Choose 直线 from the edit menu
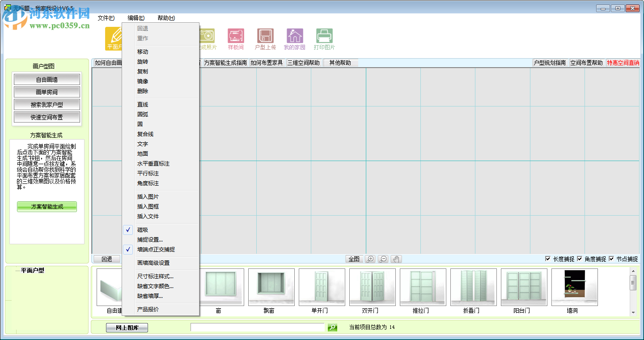644x340 pixels. [161, 105]
